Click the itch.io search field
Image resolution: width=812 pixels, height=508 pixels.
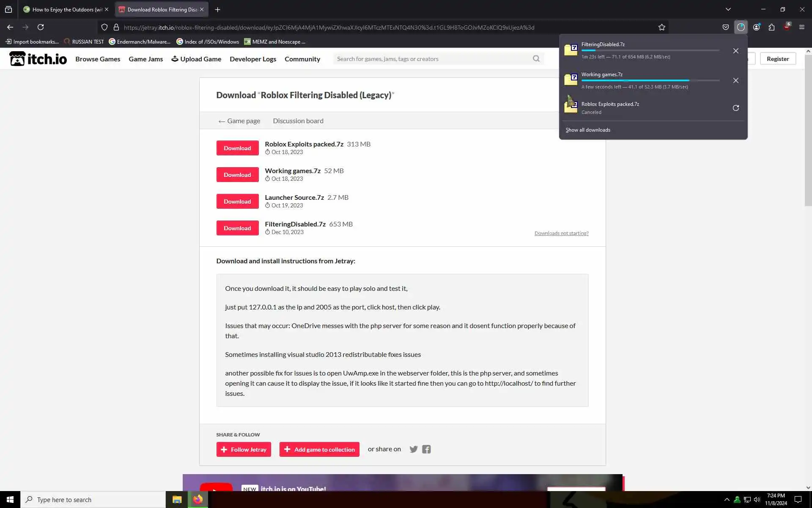[433, 59]
